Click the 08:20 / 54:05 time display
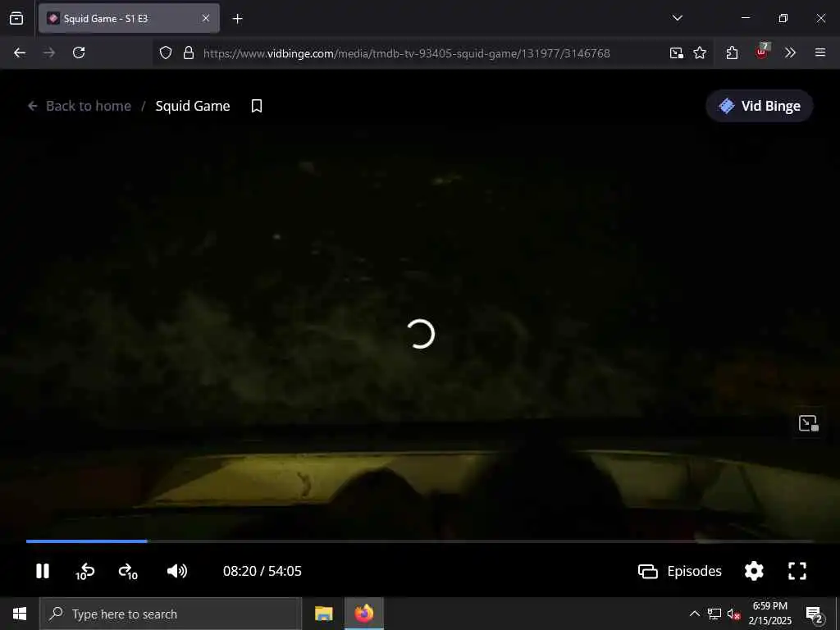840x630 pixels. (262, 571)
